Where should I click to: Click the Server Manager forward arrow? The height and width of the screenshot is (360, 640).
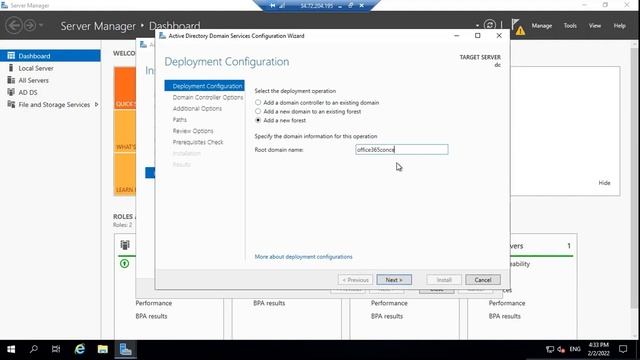pyautogui.click(x=30, y=25)
